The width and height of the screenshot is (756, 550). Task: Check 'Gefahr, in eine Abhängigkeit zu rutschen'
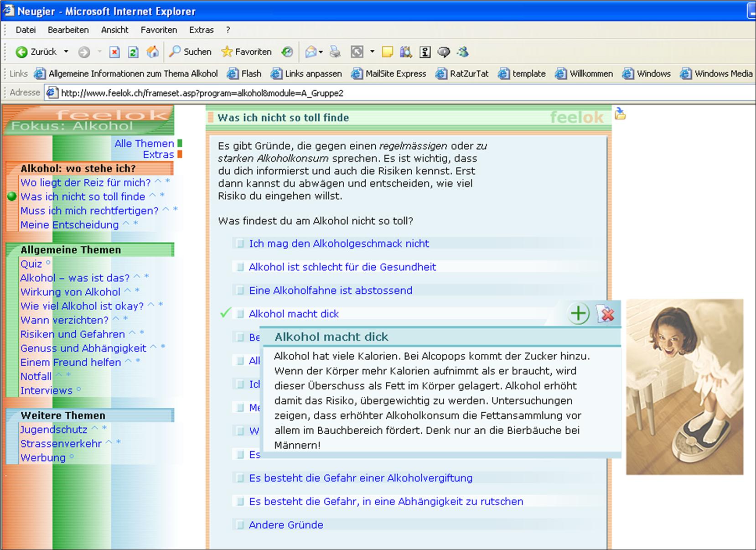[x=240, y=501]
